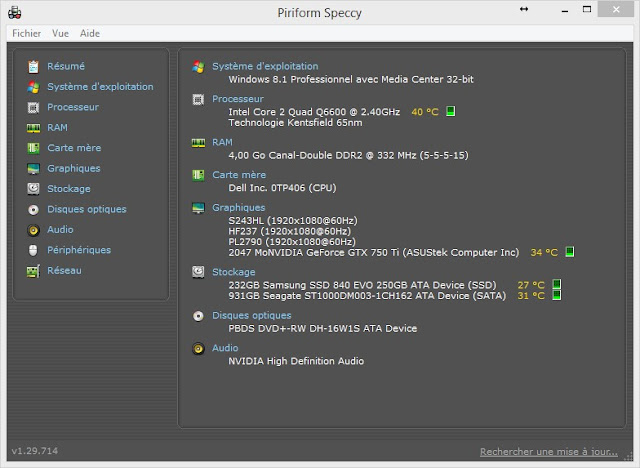Image resolution: width=640 pixels, height=468 pixels.
Task: Click the disc icon next to summary Disques optiques heading
Action: (198, 316)
